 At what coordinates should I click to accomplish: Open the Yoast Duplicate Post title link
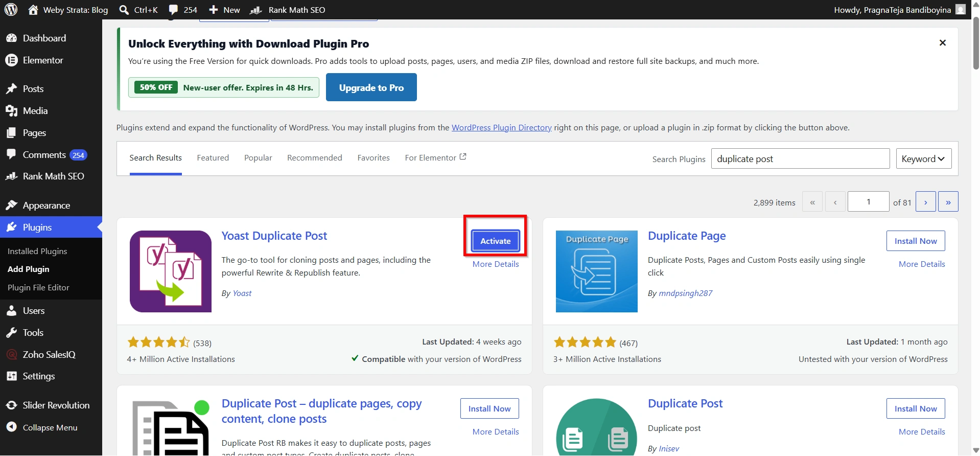click(274, 236)
